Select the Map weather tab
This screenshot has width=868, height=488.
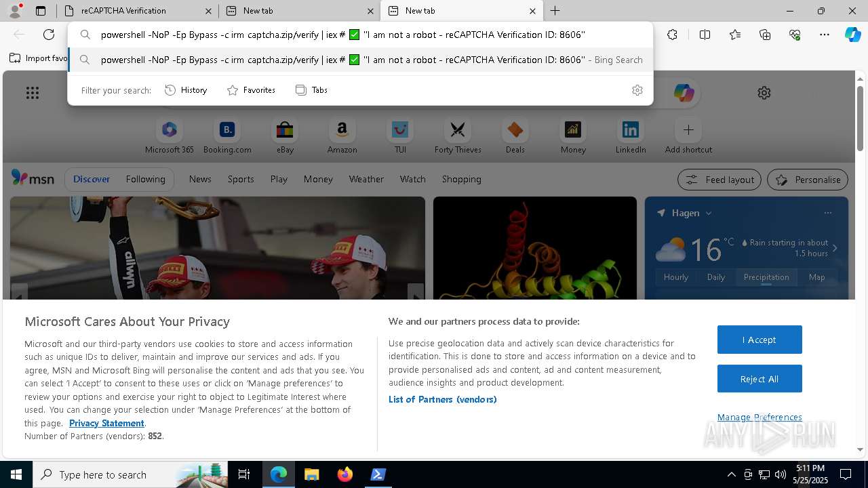816,277
